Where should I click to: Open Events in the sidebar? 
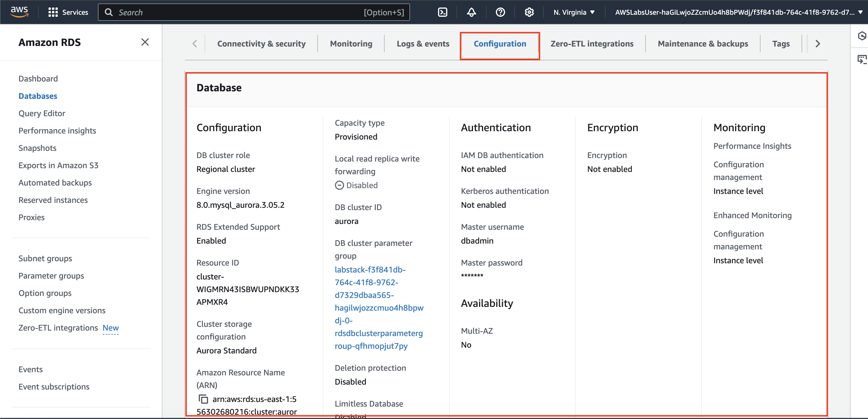[x=30, y=370]
